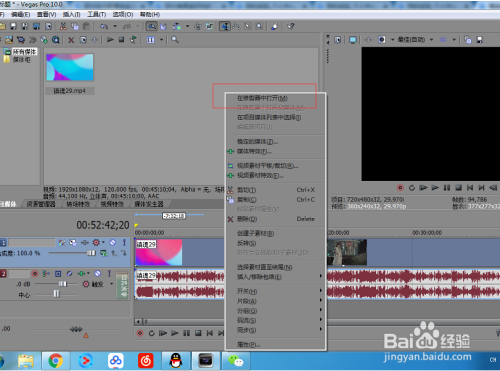This screenshot has width=500, height=371.
Task: Choose 删除(D) Delete in the context menu
Action: coord(276,219)
